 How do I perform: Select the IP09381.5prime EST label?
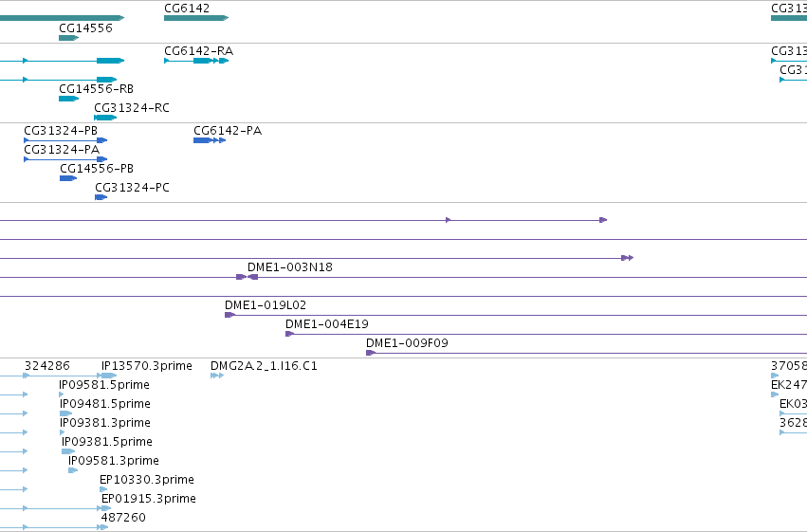pyautogui.click(x=107, y=442)
